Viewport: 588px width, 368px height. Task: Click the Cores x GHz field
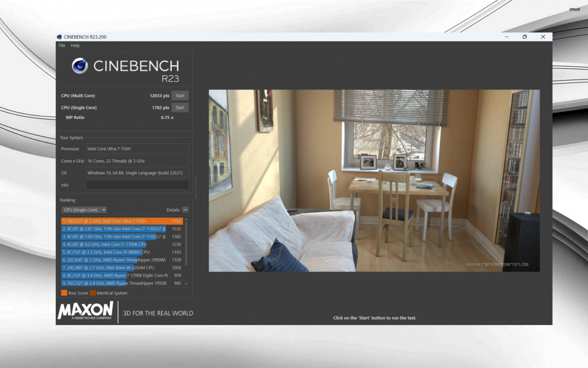pyautogui.click(x=137, y=161)
